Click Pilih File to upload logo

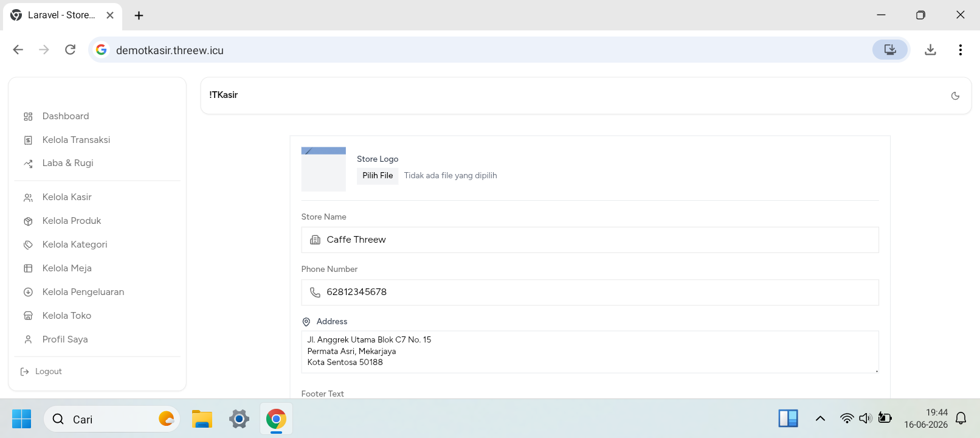(378, 176)
